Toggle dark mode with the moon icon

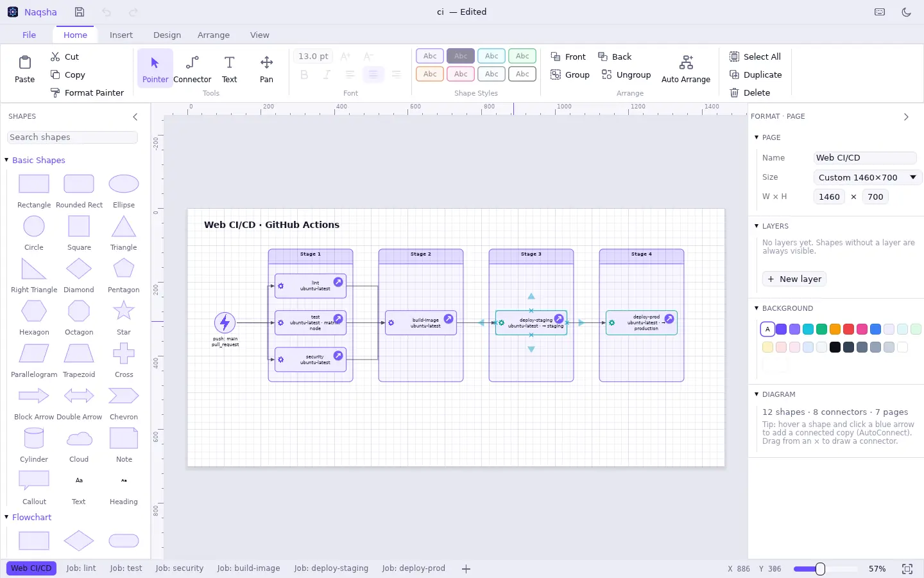(x=907, y=12)
